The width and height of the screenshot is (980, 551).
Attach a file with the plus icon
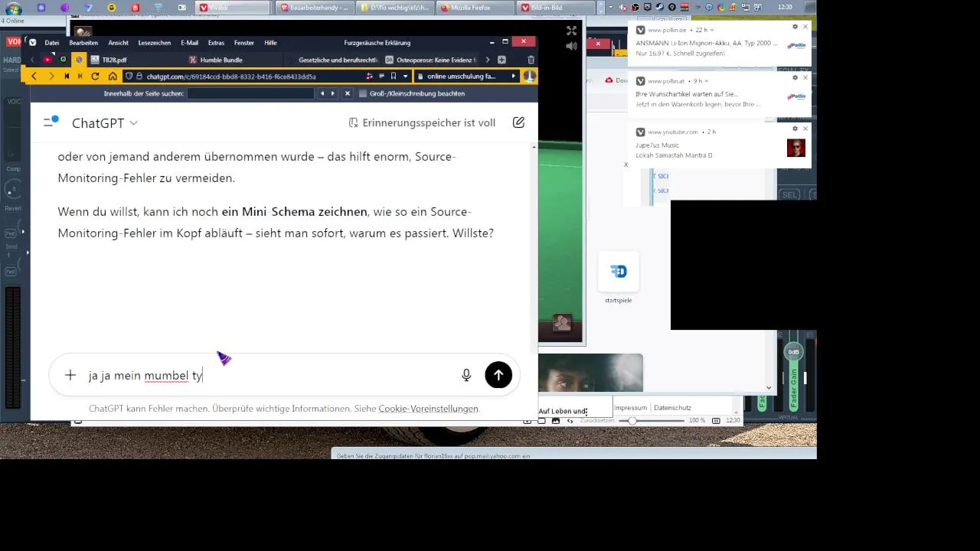70,375
